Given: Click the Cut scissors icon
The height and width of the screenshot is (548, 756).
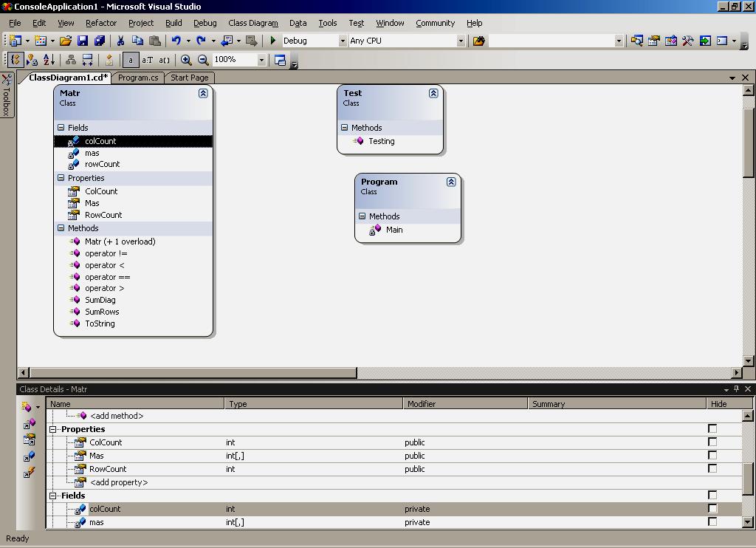Looking at the screenshot, I should [120, 41].
